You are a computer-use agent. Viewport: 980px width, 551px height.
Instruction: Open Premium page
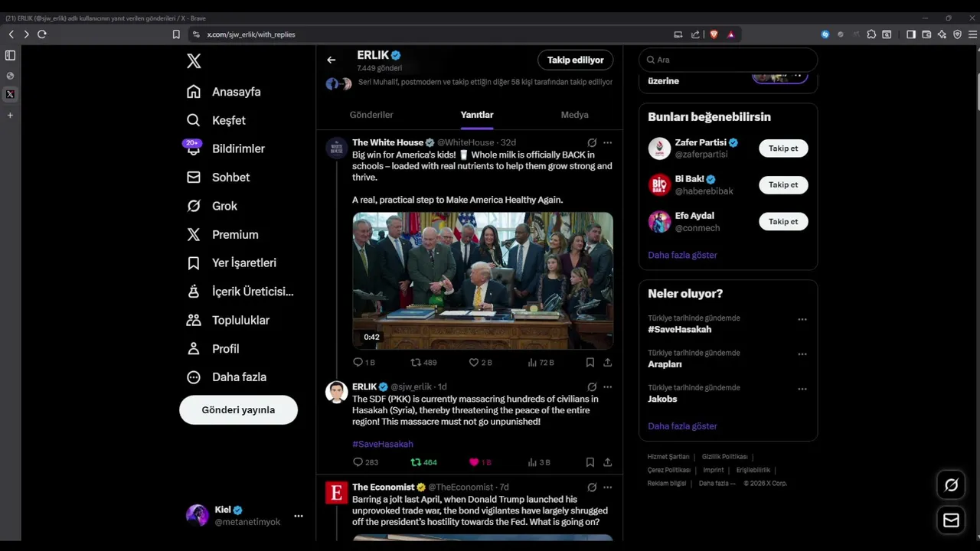pyautogui.click(x=222, y=234)
